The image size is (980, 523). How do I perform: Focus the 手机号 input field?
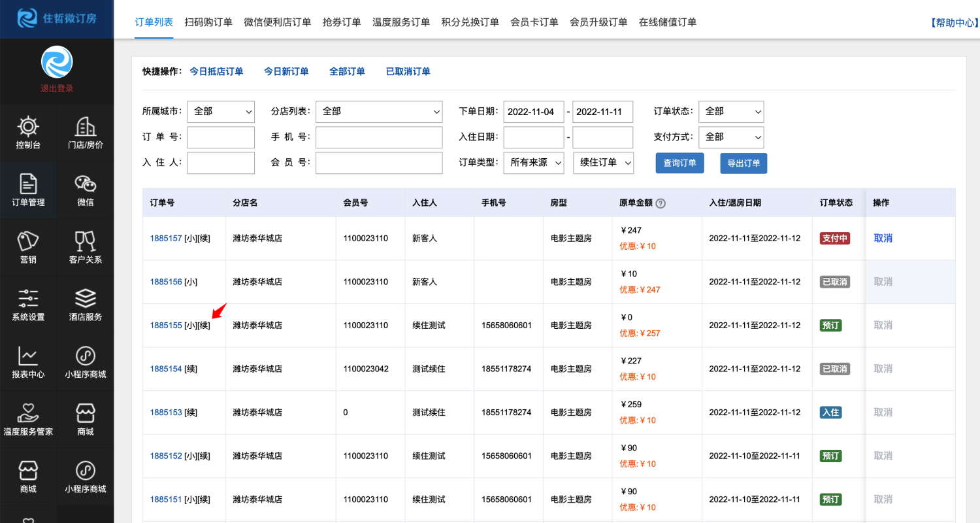(x=379, y=137)
